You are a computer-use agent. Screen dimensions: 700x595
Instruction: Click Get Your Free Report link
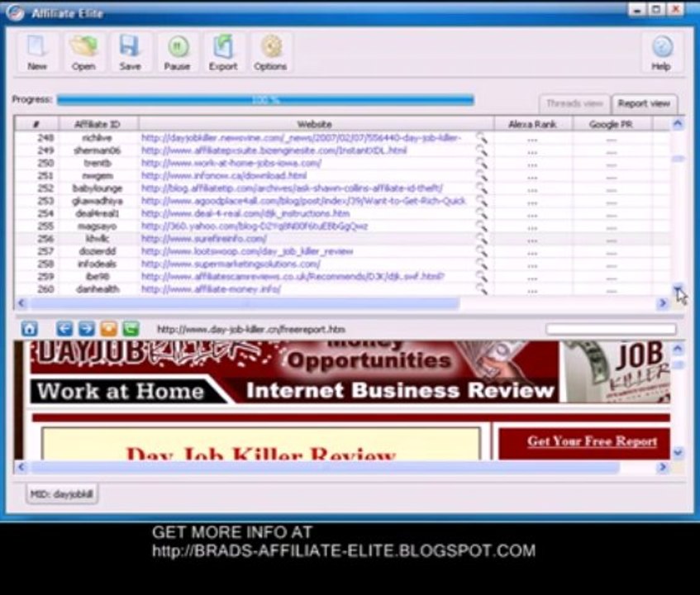[592, 441]
